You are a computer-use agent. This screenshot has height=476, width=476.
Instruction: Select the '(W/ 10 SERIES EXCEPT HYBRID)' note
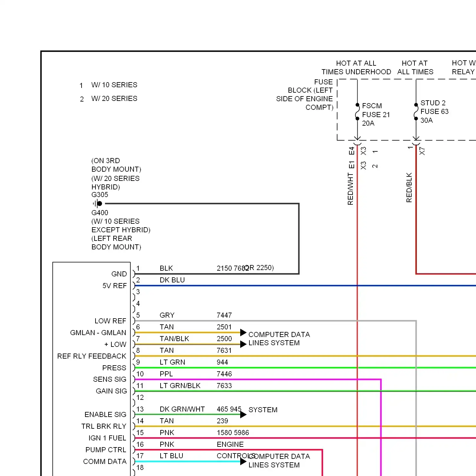tap(121, 226)
